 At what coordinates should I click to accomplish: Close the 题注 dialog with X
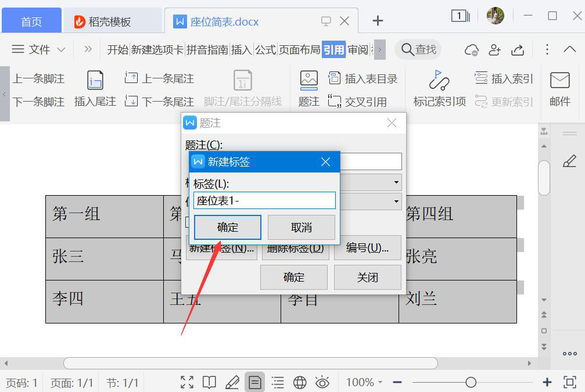[x=392, y=123]
